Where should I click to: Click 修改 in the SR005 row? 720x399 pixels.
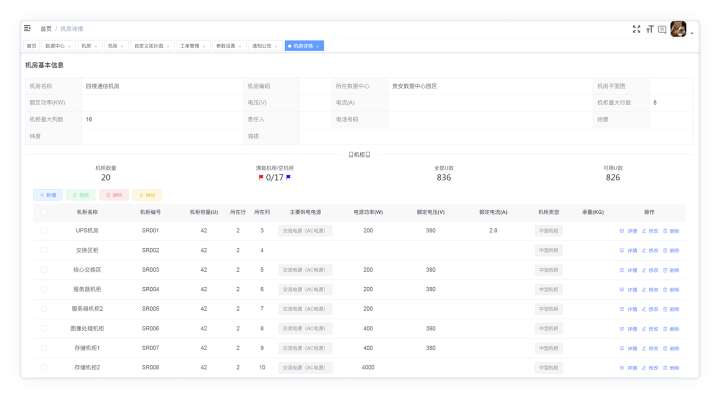tap(650, 309)
